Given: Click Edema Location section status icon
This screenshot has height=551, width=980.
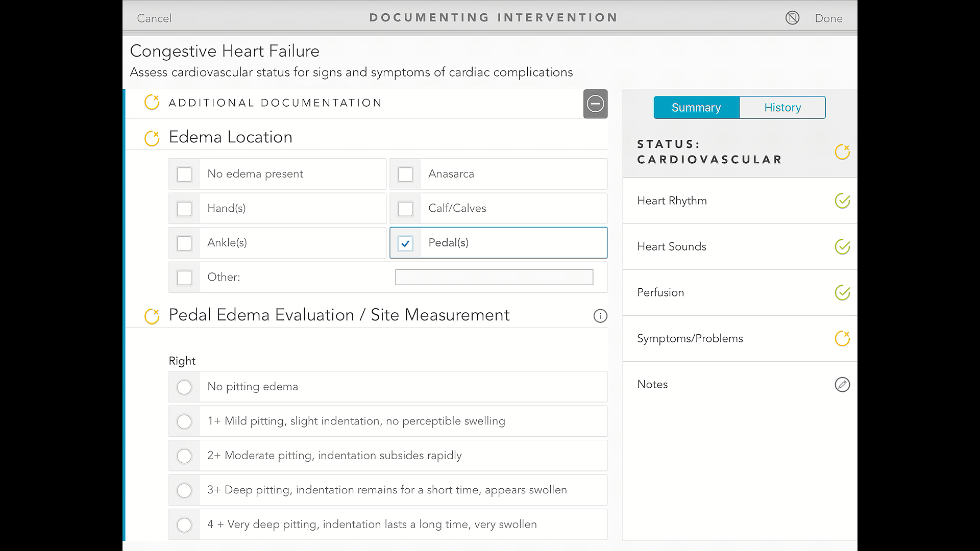Looking at the screenshot, I should pyautogui.click(x=152, y=138).
